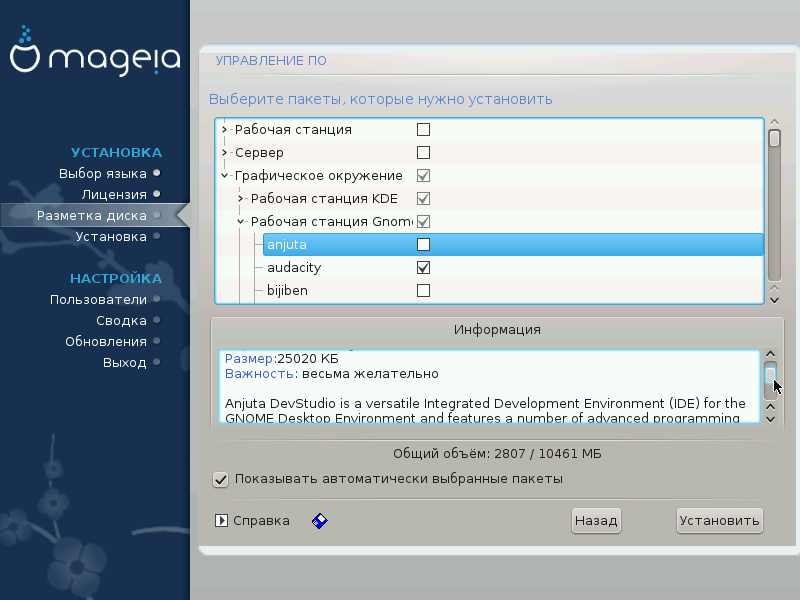Click the Размер 25020 КБ text
Viewport: 800px width, 600px height.
(x=282, y=359)
